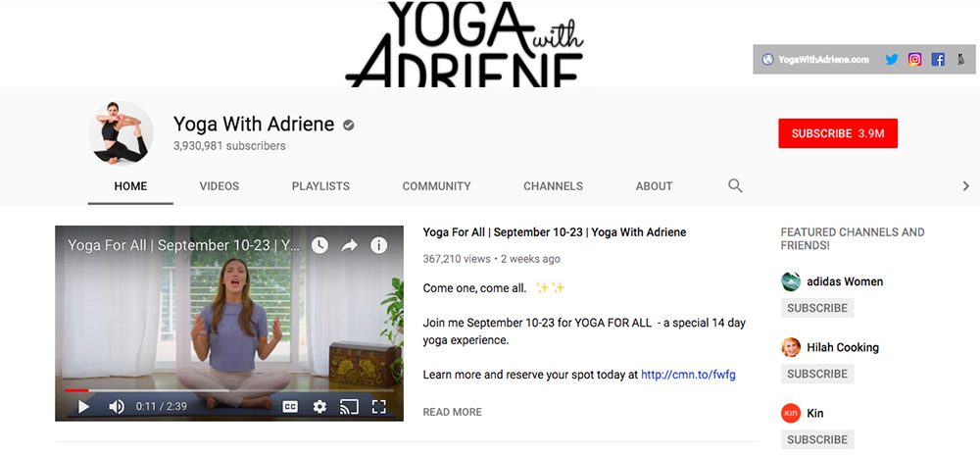Open the channel's Twitter icon link

coord(892,60)
